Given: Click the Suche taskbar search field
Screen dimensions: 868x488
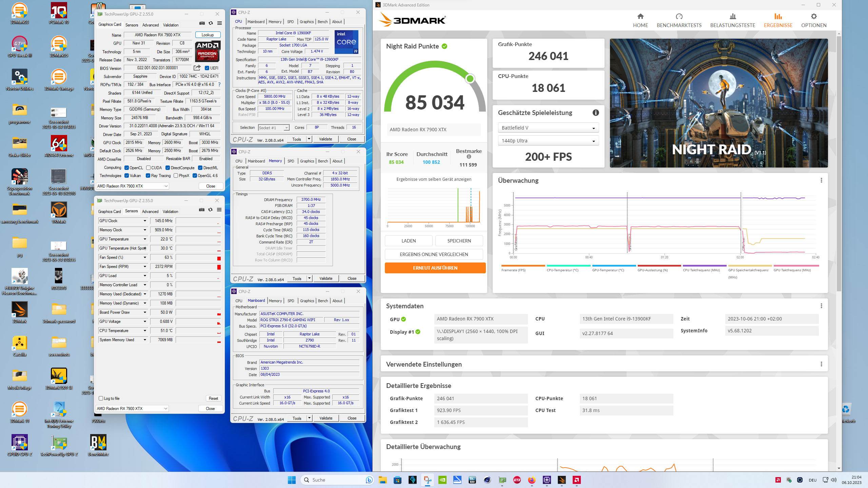Looking at the screenshot, I should pos(338,480).
